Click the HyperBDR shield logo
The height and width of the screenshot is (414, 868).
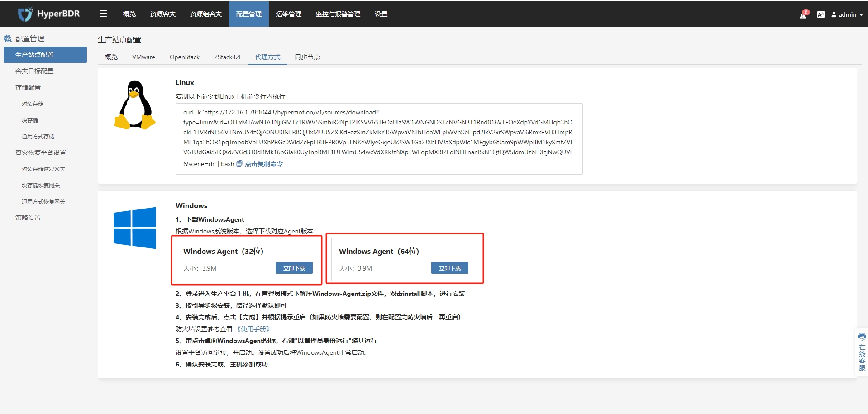point(25,14)
